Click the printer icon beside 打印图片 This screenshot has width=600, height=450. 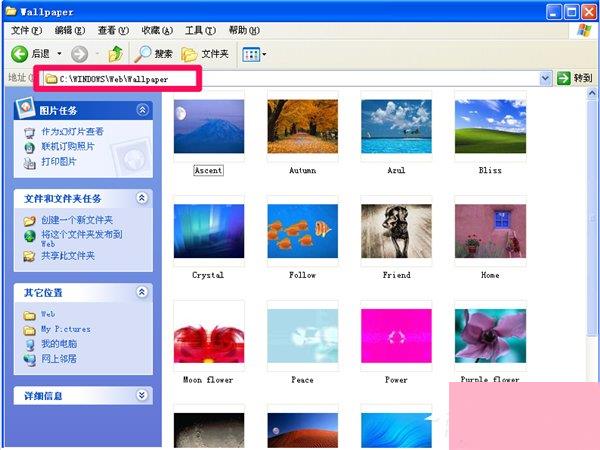(29, 163)
